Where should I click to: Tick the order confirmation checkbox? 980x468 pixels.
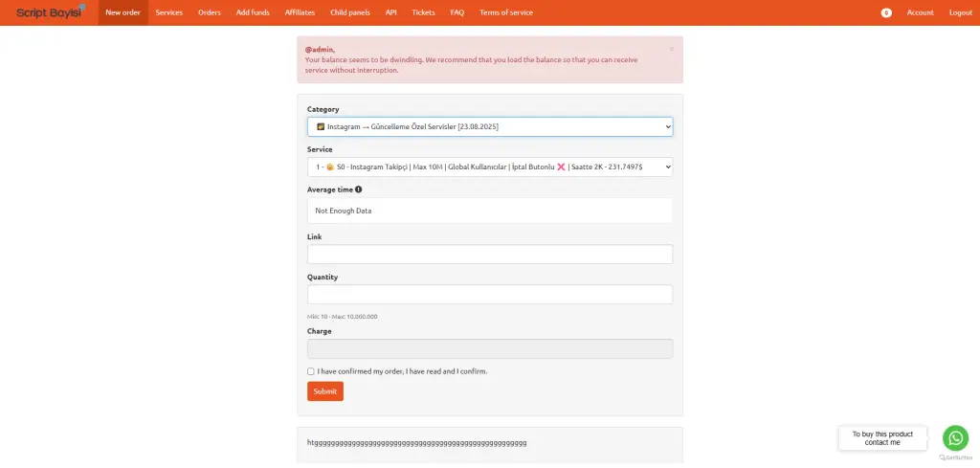click(x=311, y=371)
